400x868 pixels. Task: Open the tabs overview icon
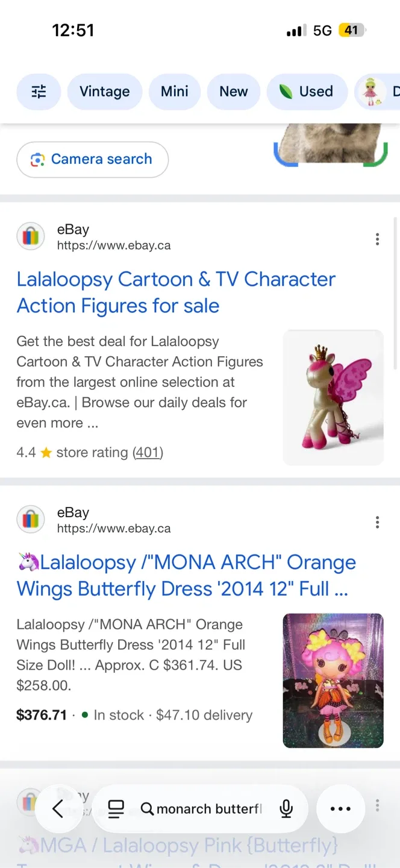coord(116,808)
